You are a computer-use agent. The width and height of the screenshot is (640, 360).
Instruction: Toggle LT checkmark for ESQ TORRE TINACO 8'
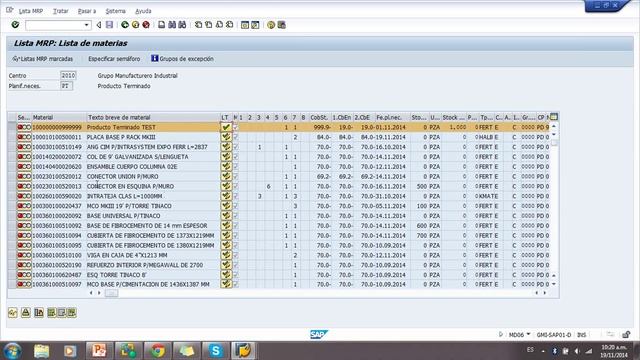[x=226, y=275]
